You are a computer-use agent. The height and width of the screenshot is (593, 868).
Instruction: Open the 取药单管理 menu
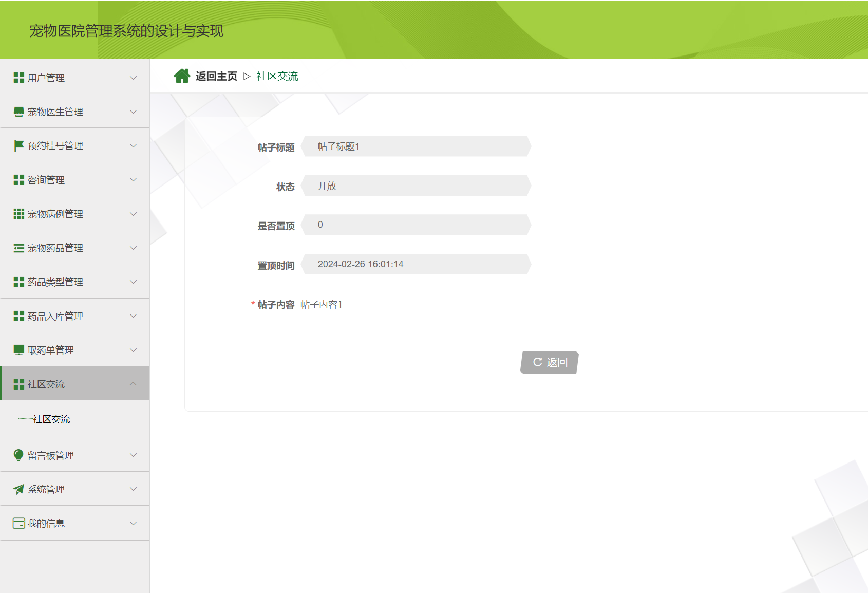(75, 350)
